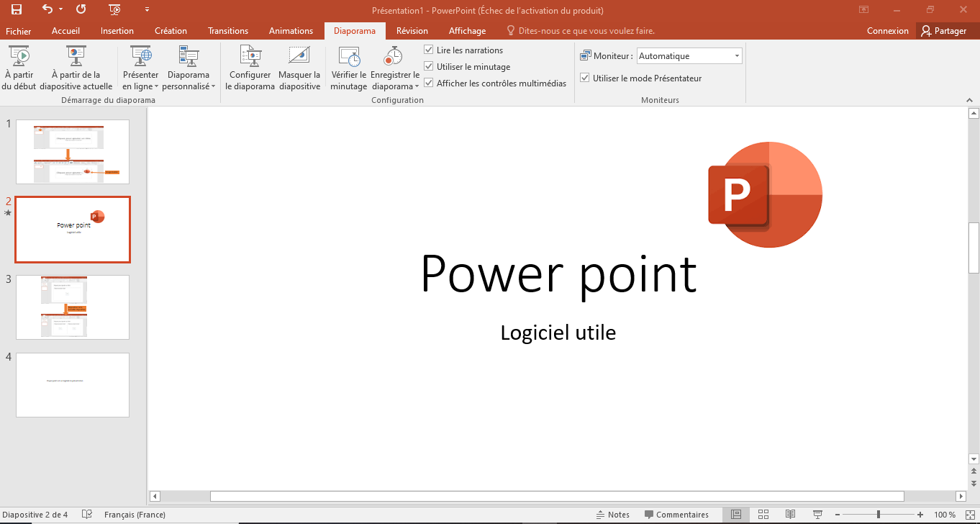Switch to Slide Sorter view icon
980x524 pixels.
763,515
